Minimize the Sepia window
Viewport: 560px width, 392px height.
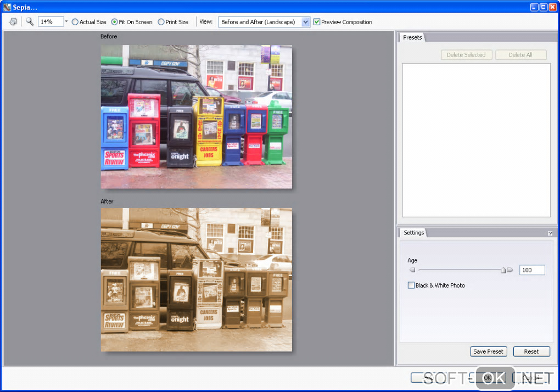tap(534, 7)
